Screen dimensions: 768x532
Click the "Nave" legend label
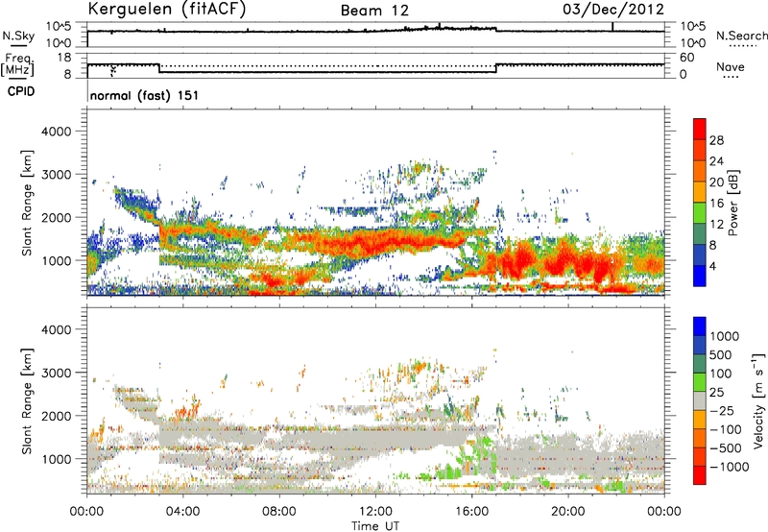731,66
